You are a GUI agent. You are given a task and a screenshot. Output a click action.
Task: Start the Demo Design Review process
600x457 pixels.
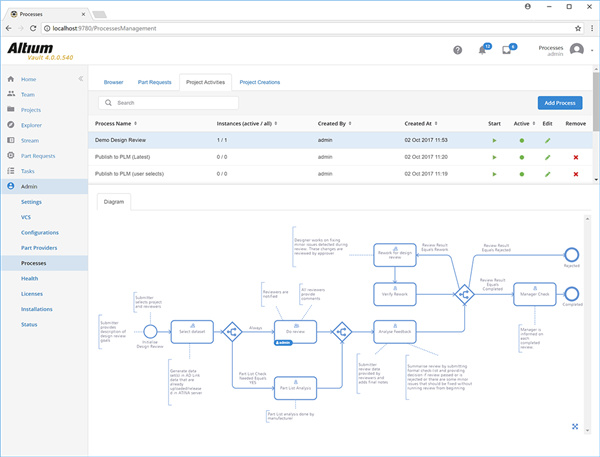click(x=494, y=141)
